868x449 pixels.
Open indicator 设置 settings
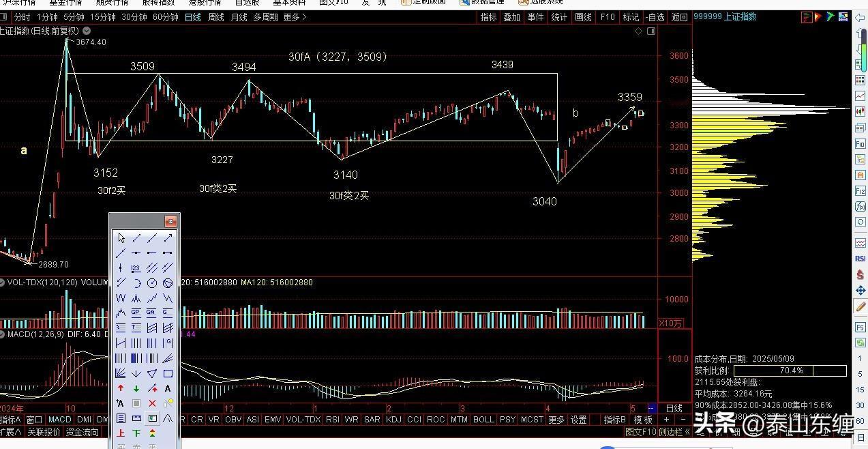coord(579,420)
